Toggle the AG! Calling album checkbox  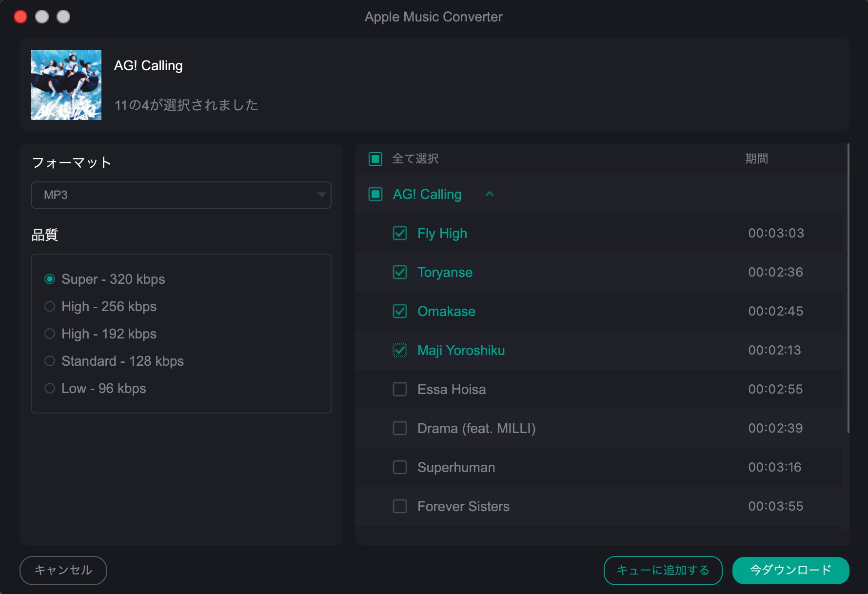click(375, 194)
